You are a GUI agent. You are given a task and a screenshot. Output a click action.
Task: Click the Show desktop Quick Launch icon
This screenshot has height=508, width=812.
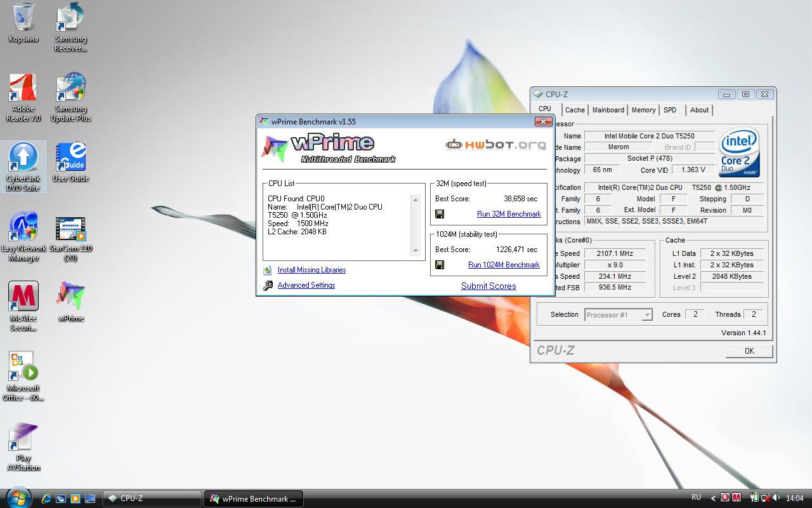[x=90, y=498]
